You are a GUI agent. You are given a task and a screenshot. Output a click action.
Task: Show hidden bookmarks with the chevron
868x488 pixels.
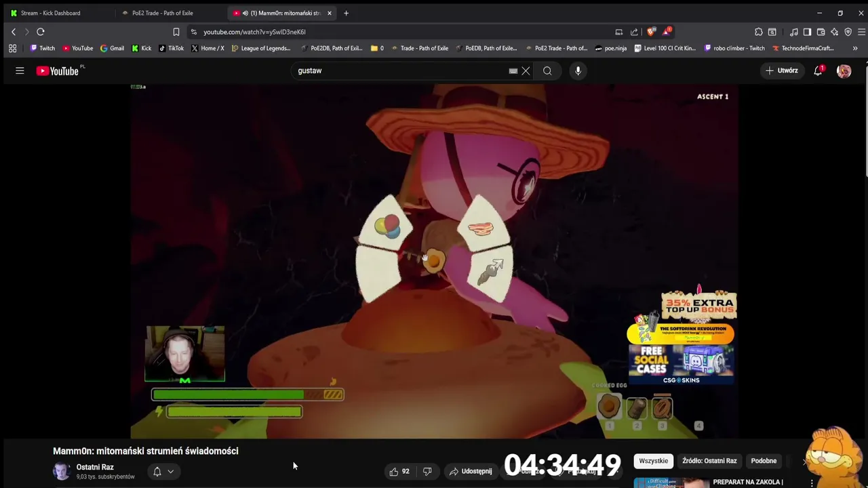[x=855, y=48]
